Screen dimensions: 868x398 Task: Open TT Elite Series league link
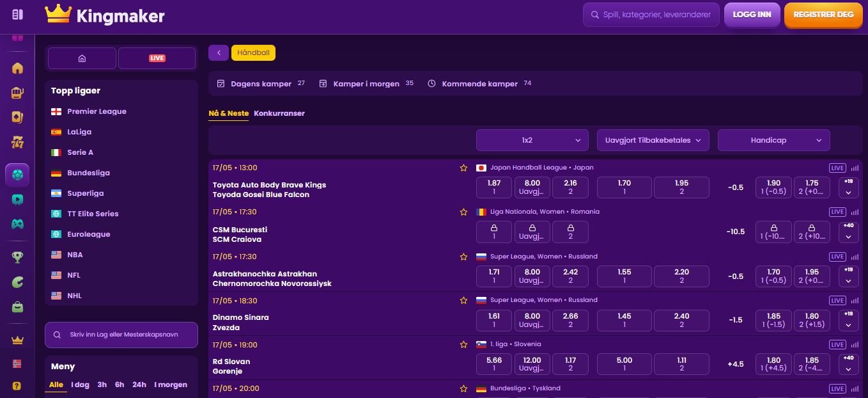tap(93, 214)
